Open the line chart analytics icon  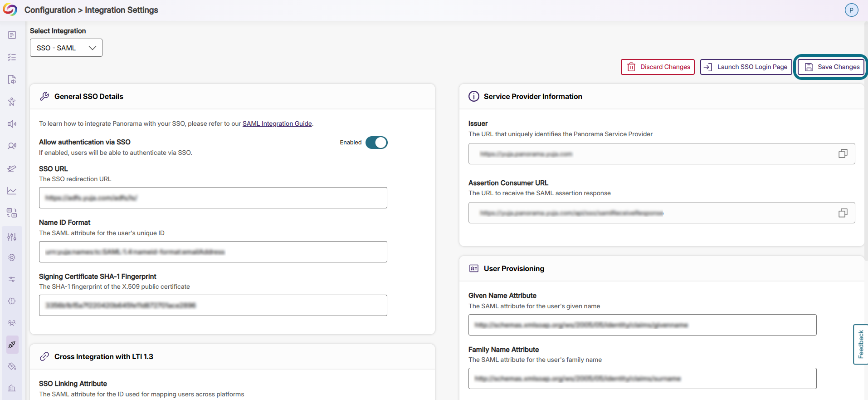tap(12, 191)
